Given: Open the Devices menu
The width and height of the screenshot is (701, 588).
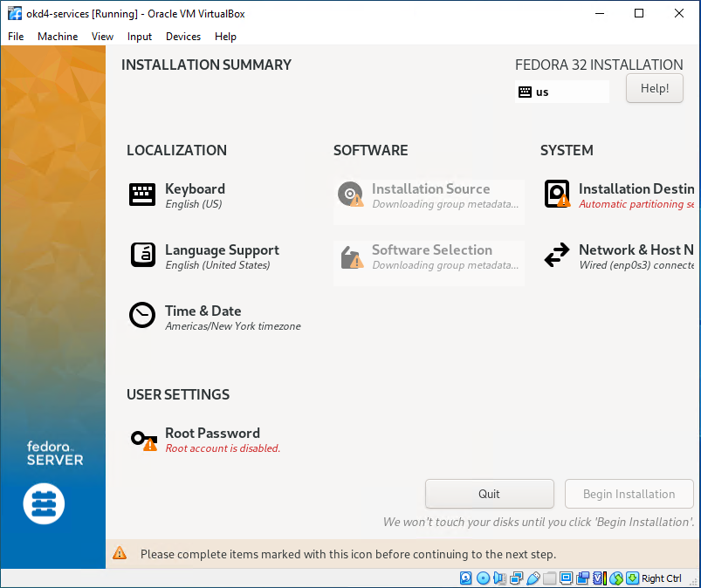Looking at the screenshot, I should click(182, 37).
